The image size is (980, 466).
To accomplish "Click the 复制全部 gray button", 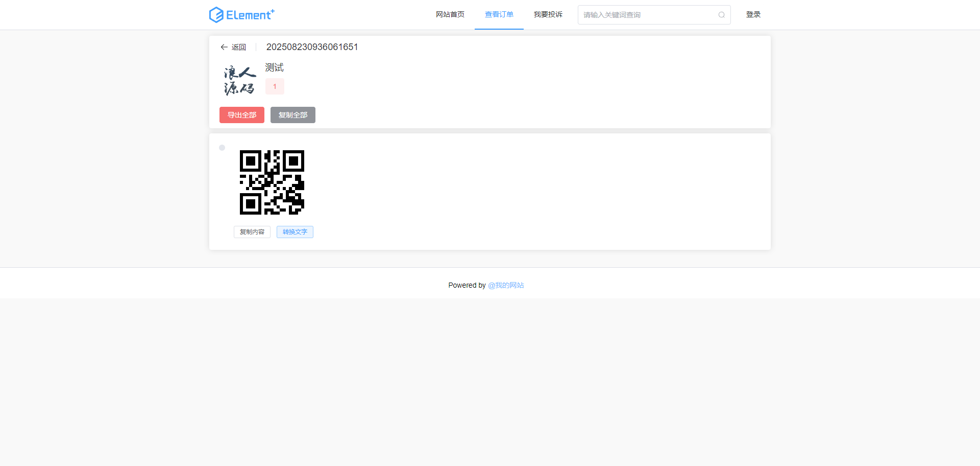I will point(293,115).
